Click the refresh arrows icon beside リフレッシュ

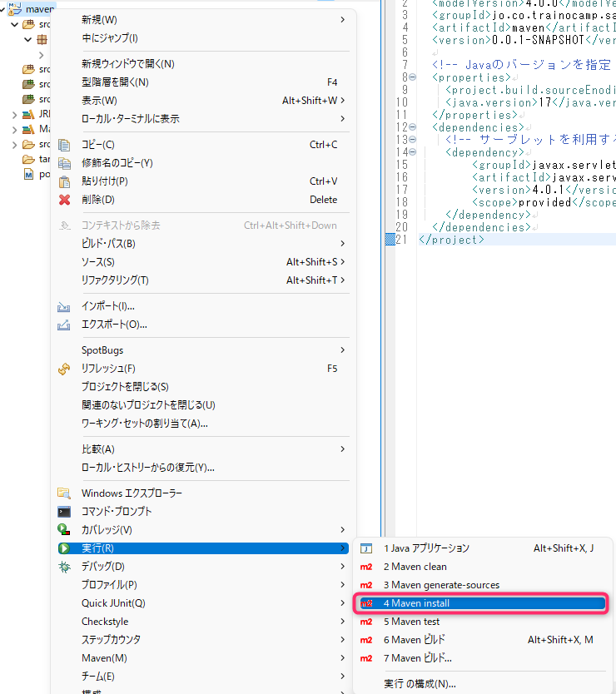[64, 369]
